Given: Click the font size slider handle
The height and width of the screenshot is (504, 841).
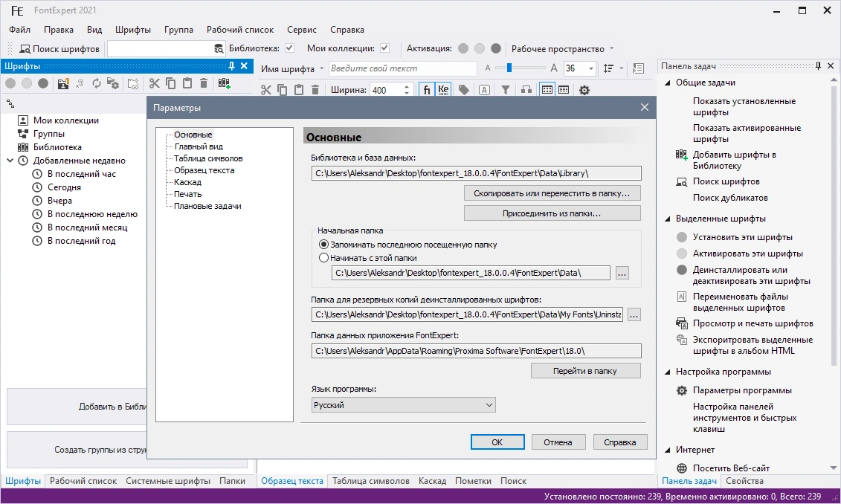Looking at the screenshot, I should click(509, 68).
